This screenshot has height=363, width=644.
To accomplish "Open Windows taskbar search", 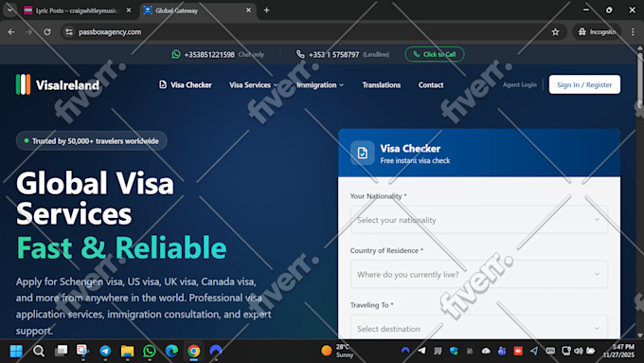I will tap(39, 351).
